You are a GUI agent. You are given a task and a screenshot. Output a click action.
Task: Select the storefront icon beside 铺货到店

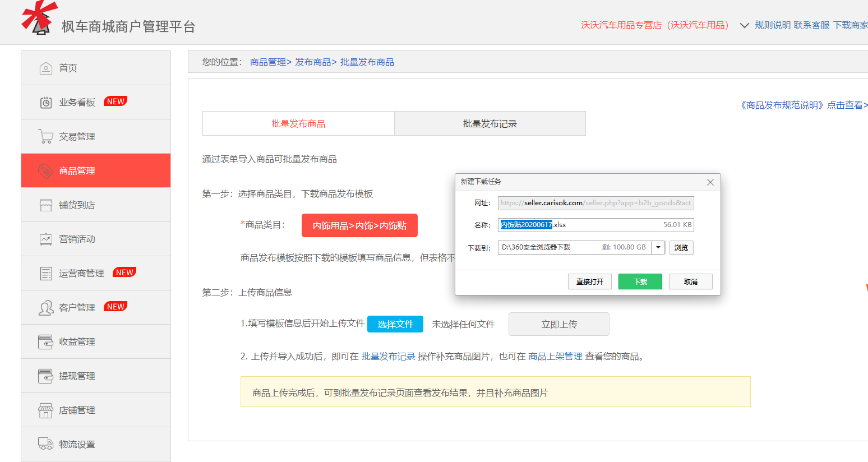pos(46,205)
